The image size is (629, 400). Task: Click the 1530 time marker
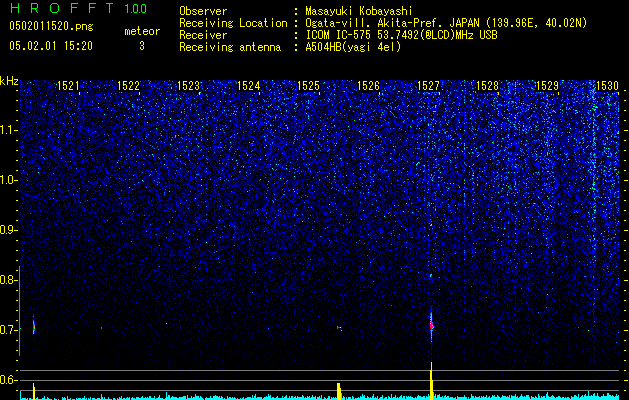point(607,86)
